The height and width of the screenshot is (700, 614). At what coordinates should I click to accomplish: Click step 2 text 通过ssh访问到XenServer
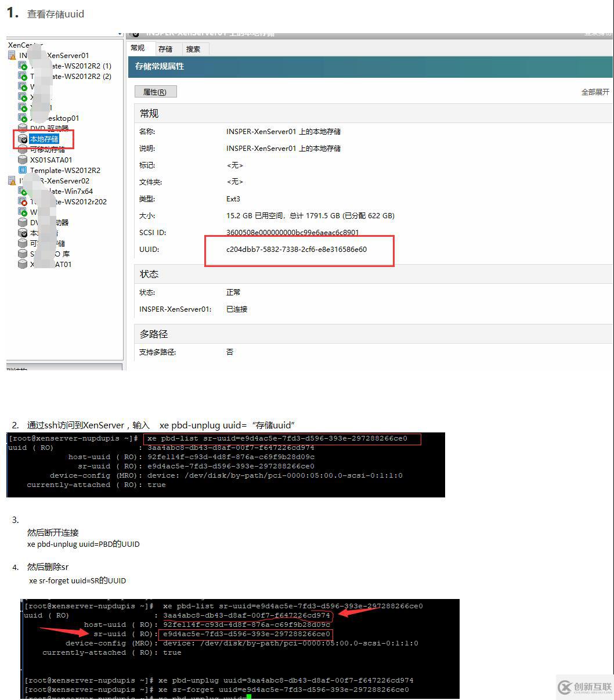76,425
